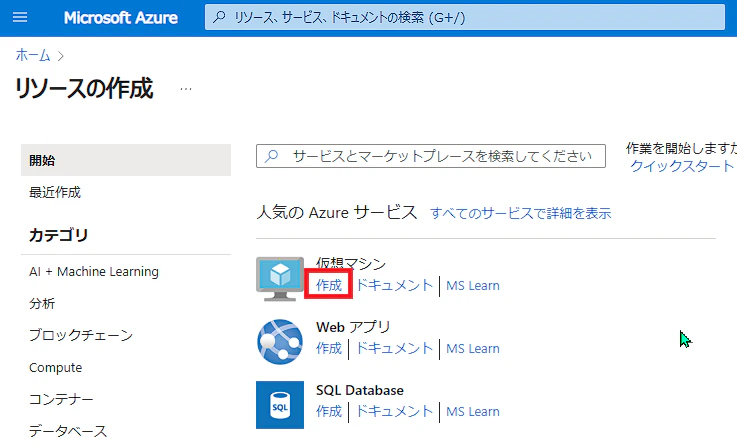Open AI + Machine Learning category
Screen dimensions: 737x446
(x=94, y=272)
